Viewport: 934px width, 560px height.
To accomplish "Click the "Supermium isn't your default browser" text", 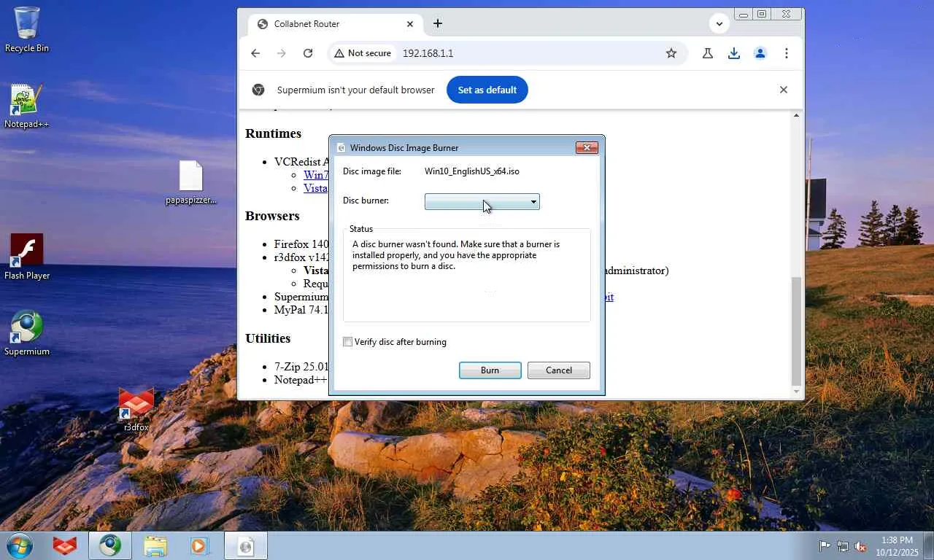I will coord(356,90).
